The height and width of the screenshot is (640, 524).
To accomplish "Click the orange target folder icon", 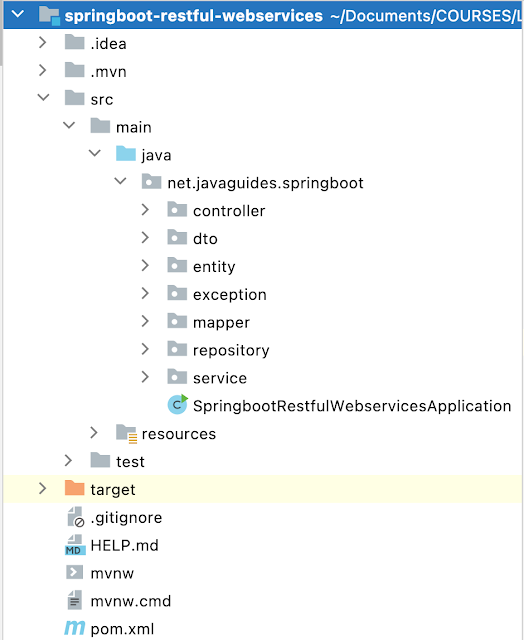I will tap(74, 488).
